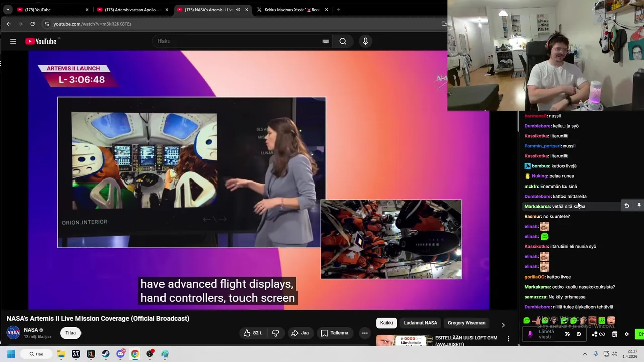Select the Ladannut NASA filter chip

pos(420,323)
